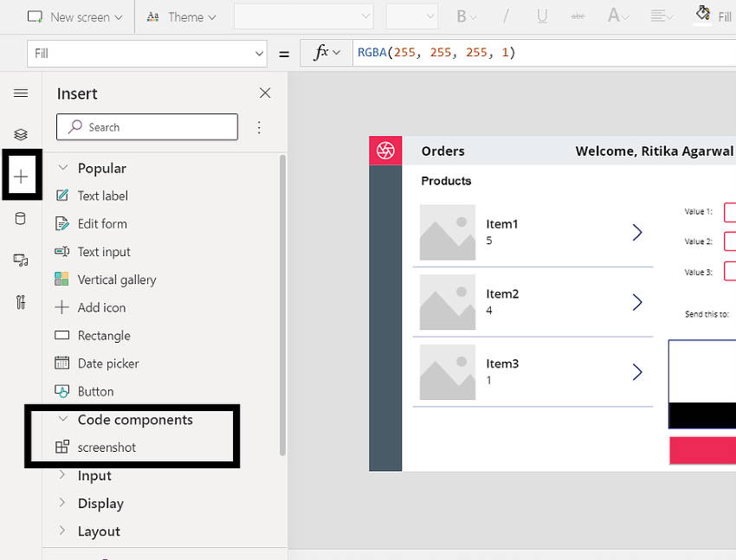
Task: Toggle strikethrough formatting
Action: coord(578,17)
